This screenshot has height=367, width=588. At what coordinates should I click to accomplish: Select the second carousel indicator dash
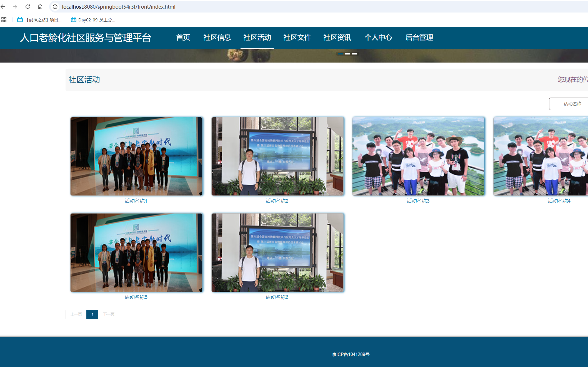[348, 54]
